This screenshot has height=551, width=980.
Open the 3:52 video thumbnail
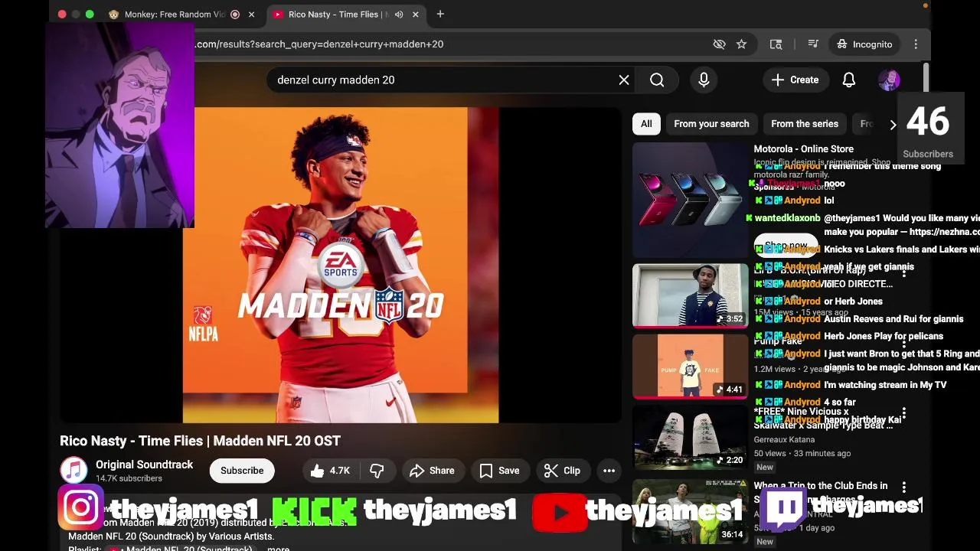click(x=690, y=295)
